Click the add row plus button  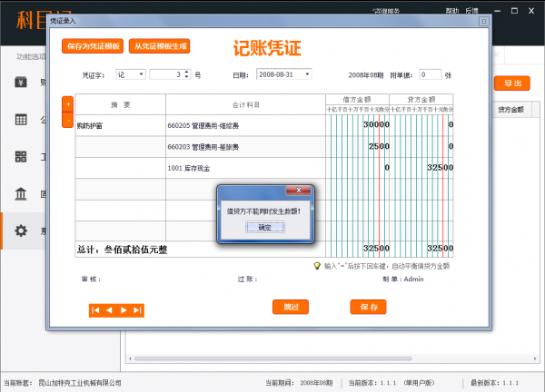coord(68,104)
